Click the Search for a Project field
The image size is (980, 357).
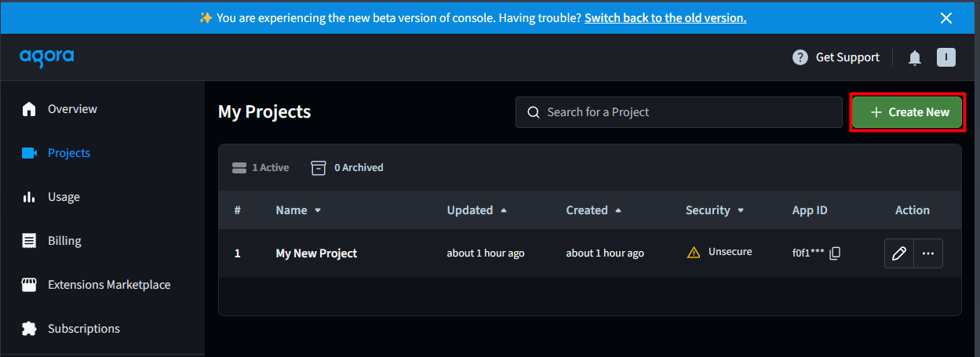679,112
